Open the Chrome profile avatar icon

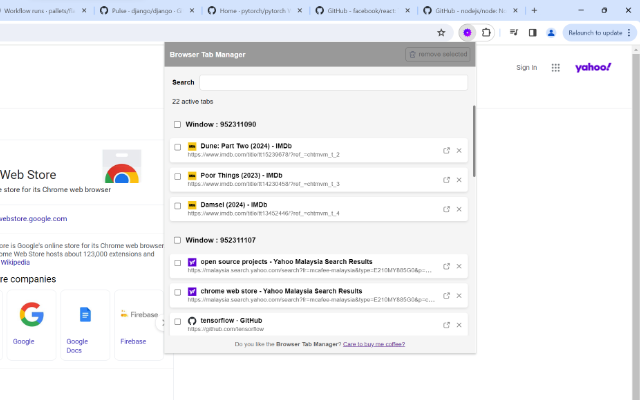coord(551,33)
